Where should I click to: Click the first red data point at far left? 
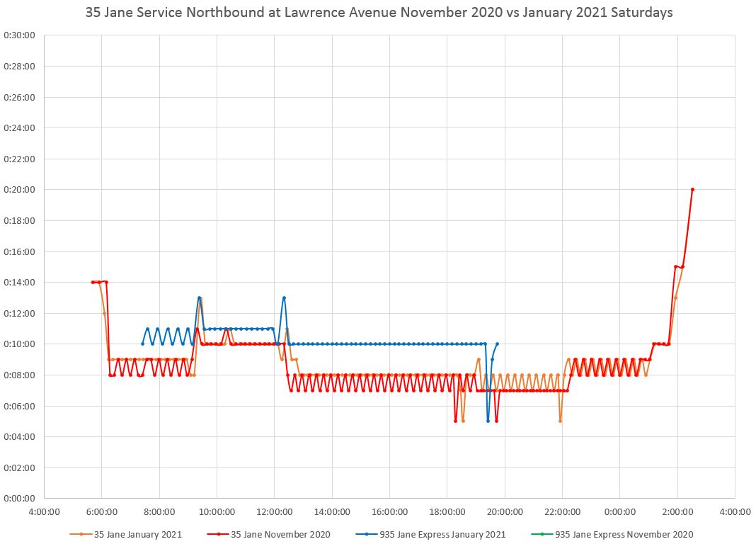93,282
